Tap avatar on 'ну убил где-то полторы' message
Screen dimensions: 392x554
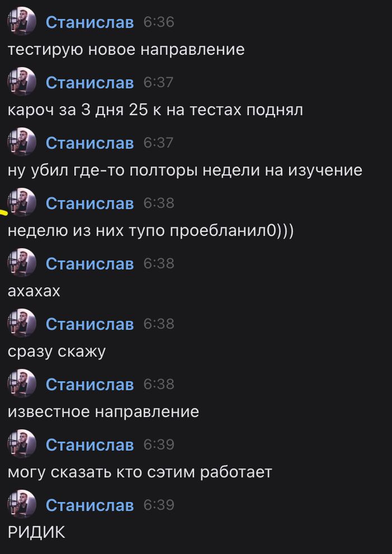22,142
